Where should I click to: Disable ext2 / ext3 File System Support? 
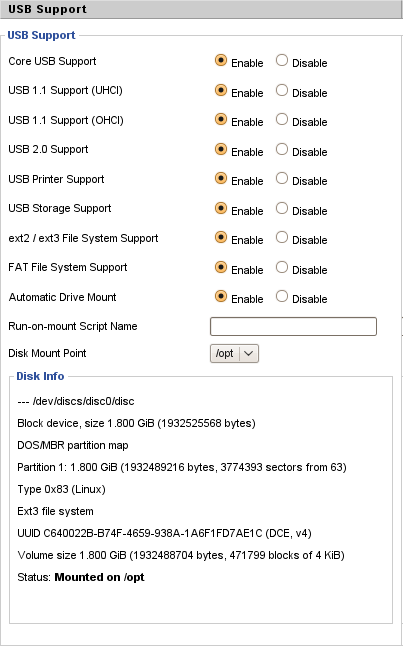pos(282,237)
